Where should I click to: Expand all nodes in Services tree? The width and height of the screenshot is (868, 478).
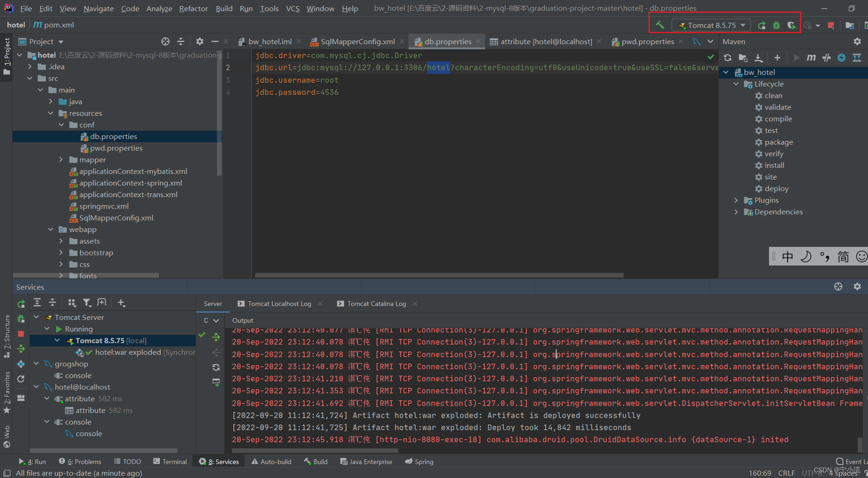tap(37, 303)
